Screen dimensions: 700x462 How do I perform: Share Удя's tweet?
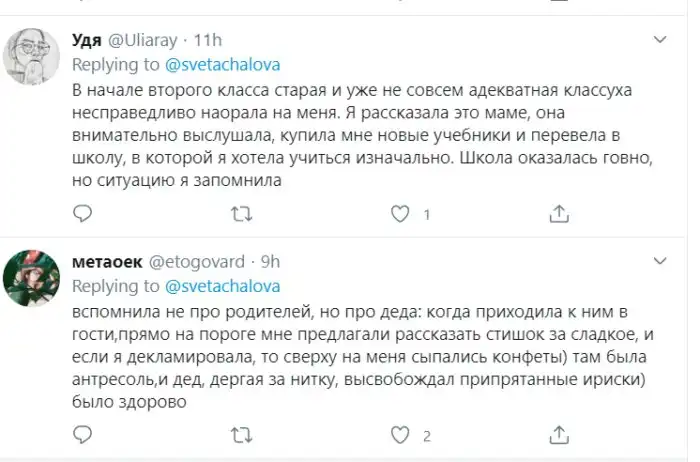click(x=558, y=213)
